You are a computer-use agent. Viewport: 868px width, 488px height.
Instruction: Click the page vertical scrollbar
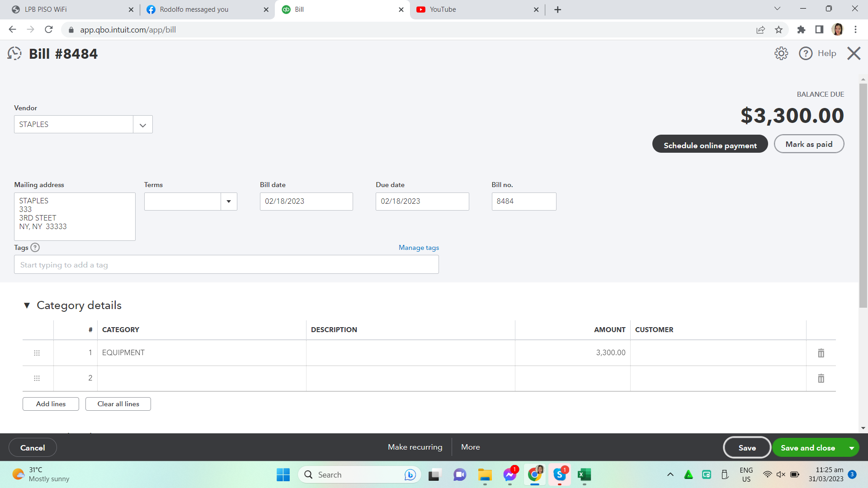point(863,194)
